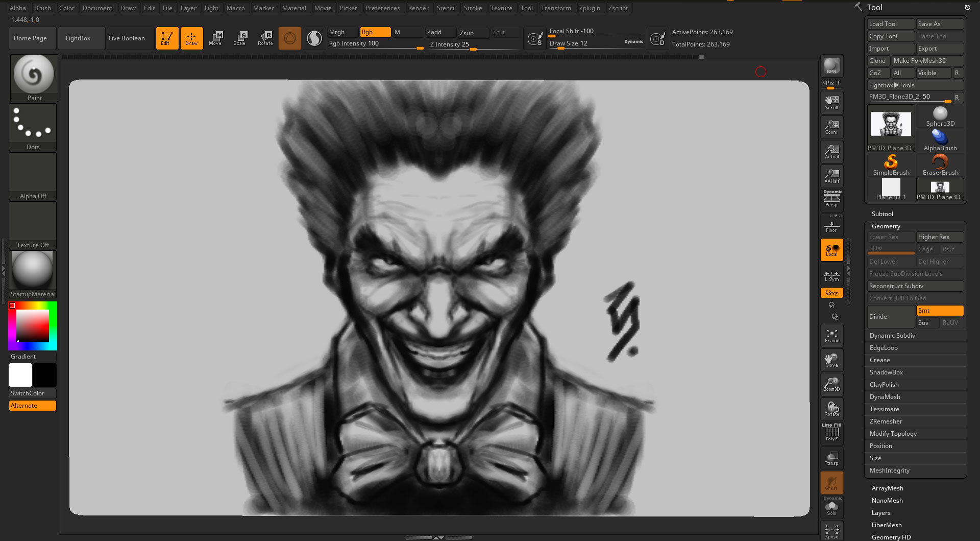This screenshot has height=541, width=980.
Task: Click the Divide button
Action: coord(891,317)
